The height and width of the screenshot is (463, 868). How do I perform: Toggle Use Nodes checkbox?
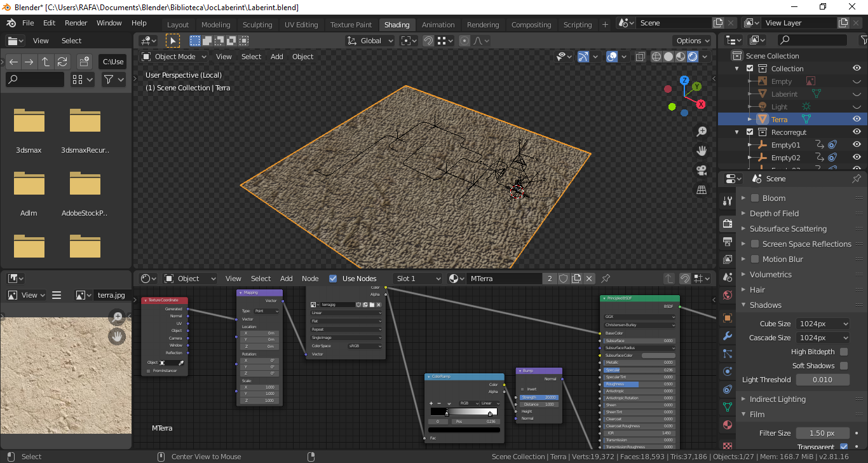(x=333, y=279)
